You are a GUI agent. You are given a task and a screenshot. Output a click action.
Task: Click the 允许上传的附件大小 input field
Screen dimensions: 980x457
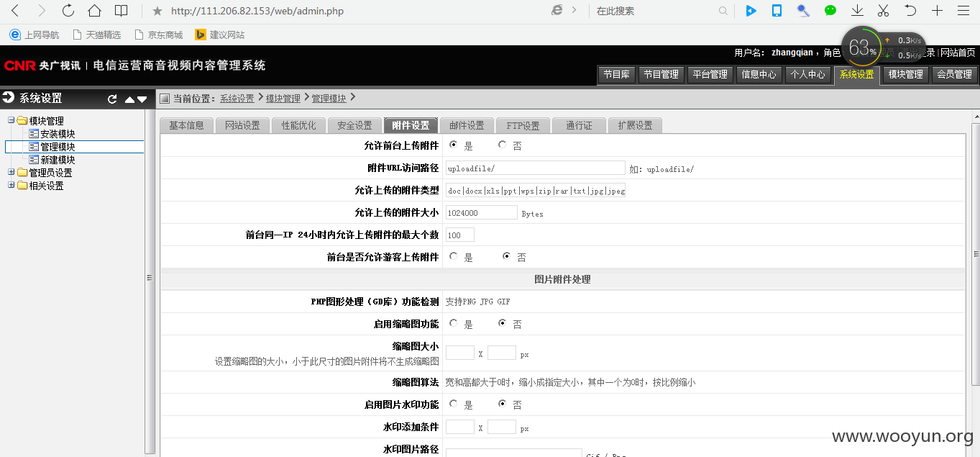coord(482,212)
